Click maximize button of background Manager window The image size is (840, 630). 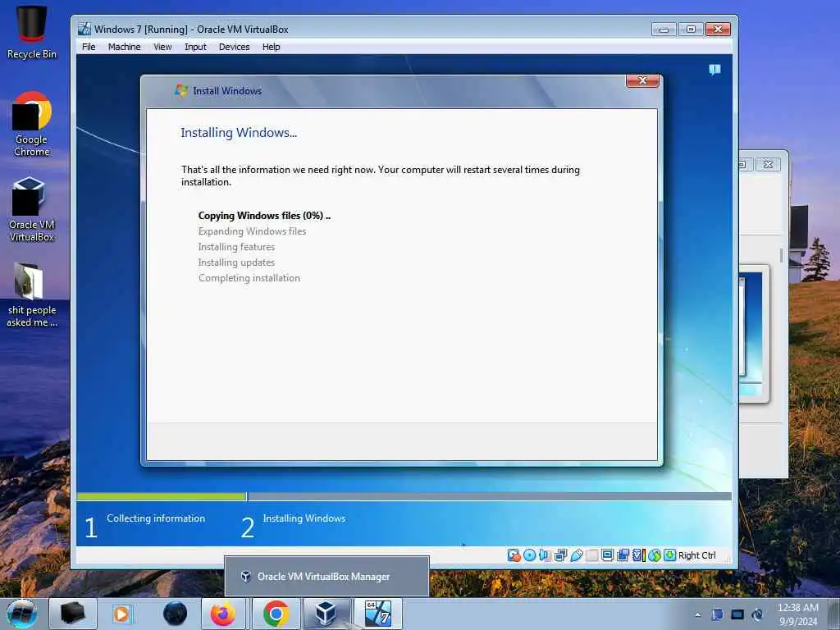point(746,164)
